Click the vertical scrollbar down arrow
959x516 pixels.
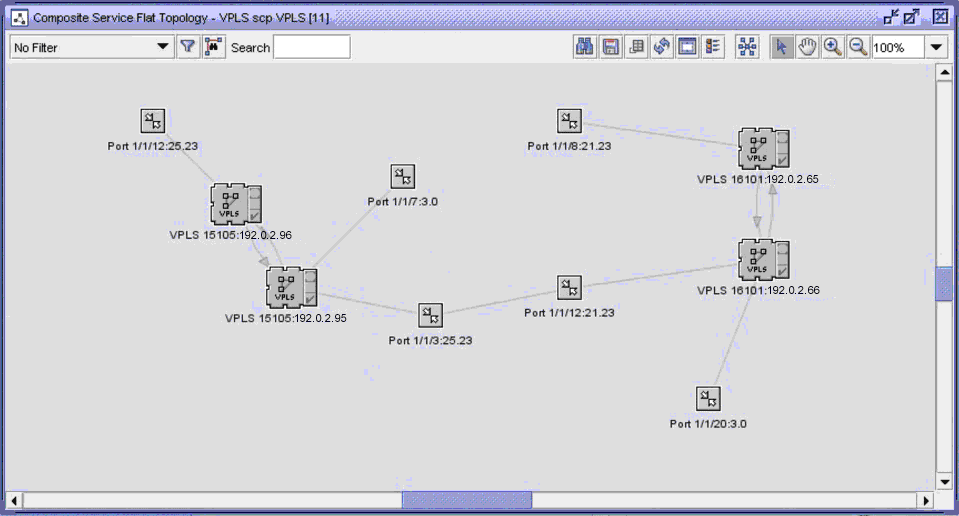click(943, 481)
